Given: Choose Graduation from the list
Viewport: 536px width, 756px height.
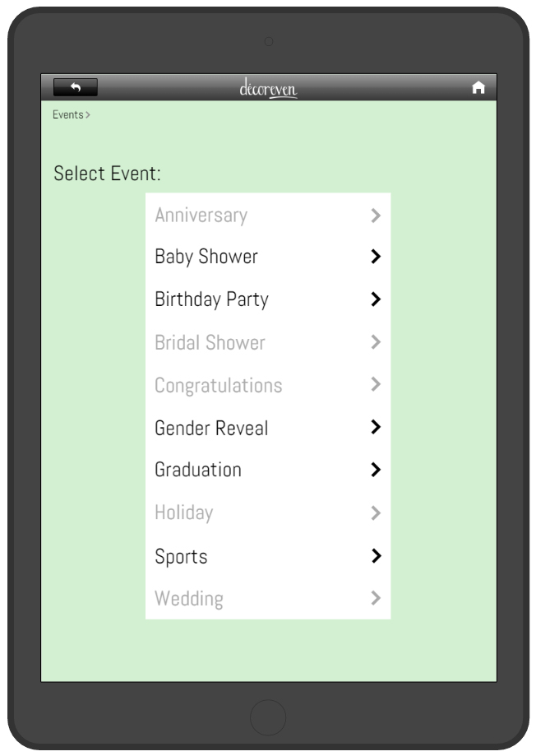Looking at the screenshot, I should (268, 470).
